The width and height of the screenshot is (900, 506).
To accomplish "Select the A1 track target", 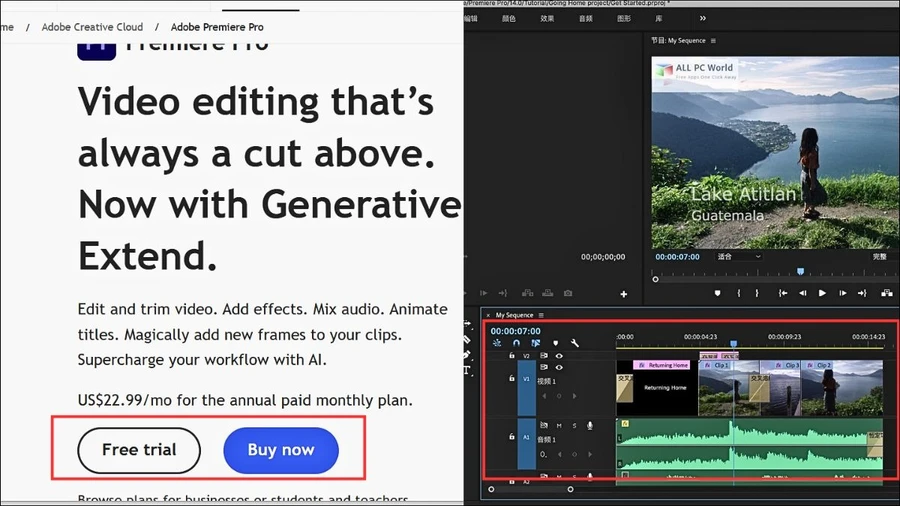I will click(526, 443).
